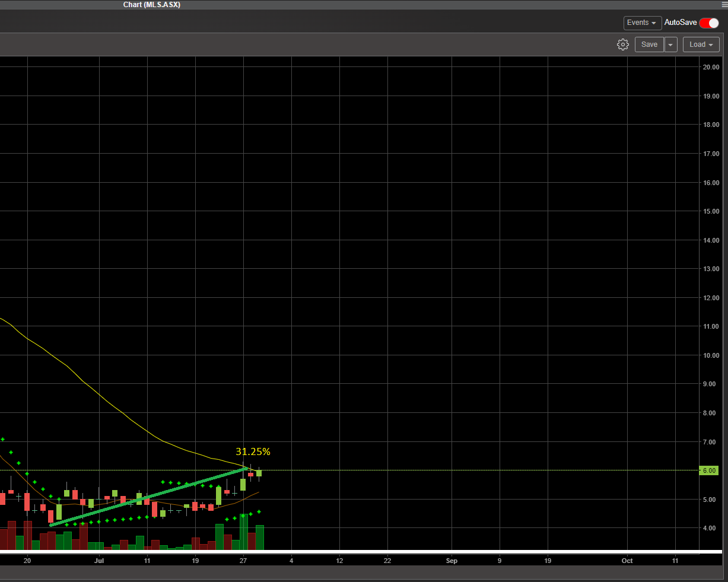Click the 22 date axis label

pos(387,561)
